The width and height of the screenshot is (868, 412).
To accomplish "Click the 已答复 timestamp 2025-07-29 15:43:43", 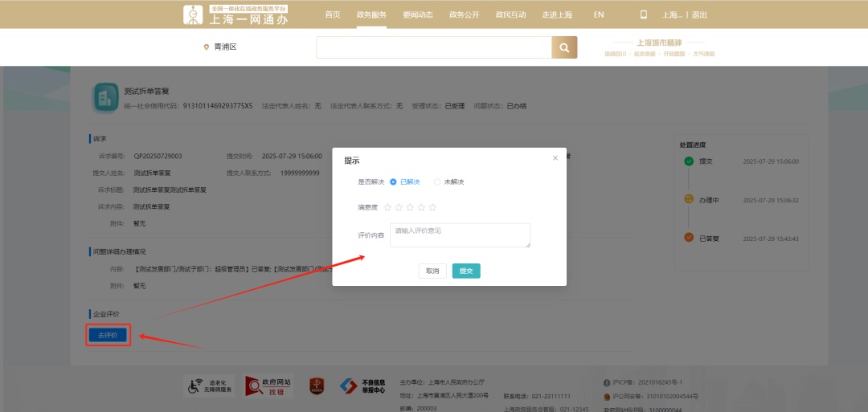I will point(771,239).
